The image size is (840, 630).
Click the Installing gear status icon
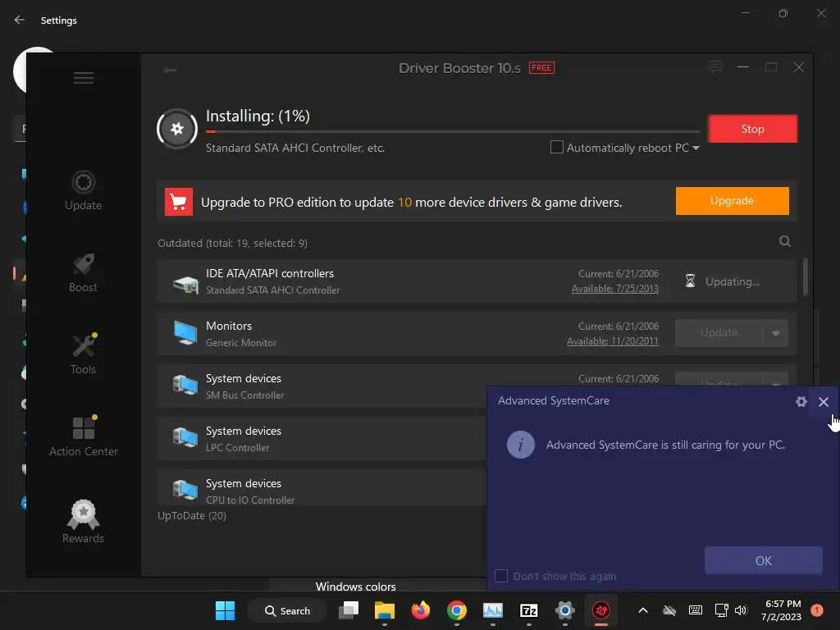[x=177, y=129]
